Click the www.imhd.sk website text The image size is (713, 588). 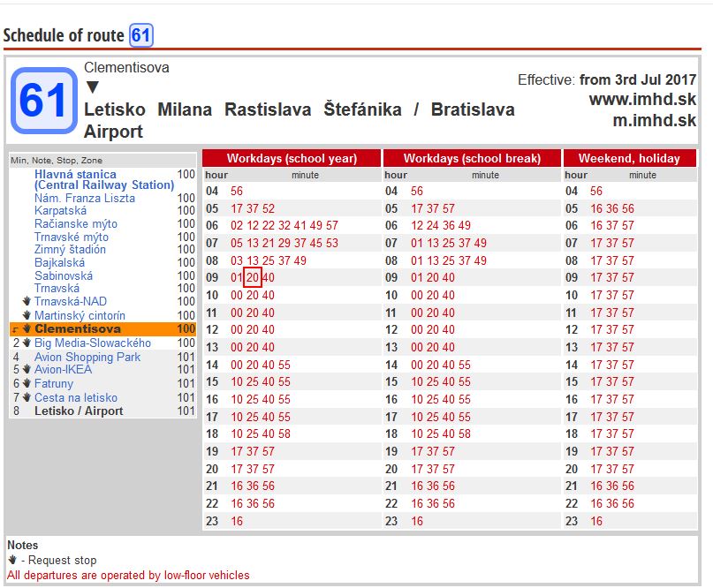click(642, 100)
